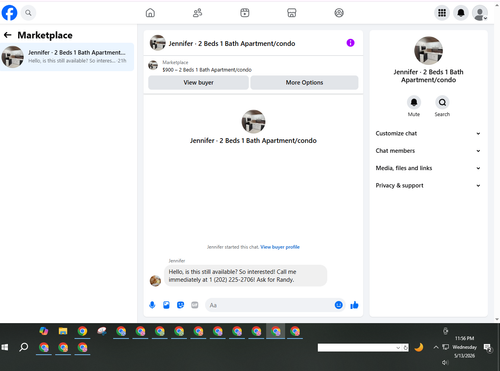Click Jennifer's avatar next to her message
Image resolution: width=500 pixels, height=371 pixels.
pyautogui.click(x=155, y=281)
